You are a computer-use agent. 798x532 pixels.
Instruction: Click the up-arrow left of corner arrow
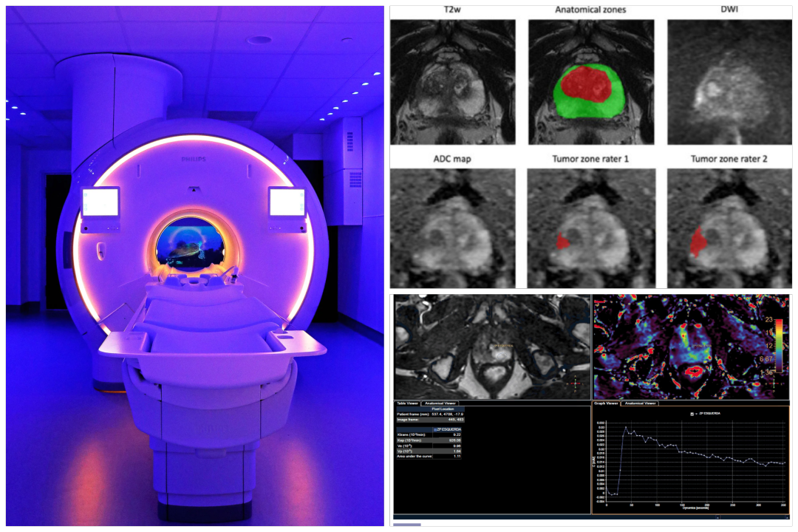tap(716, 518)
